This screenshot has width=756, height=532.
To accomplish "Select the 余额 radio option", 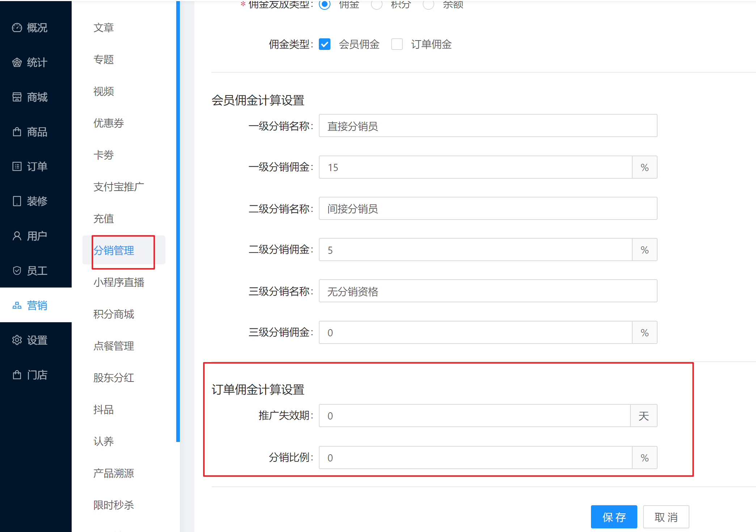I will tap(428, 4).
